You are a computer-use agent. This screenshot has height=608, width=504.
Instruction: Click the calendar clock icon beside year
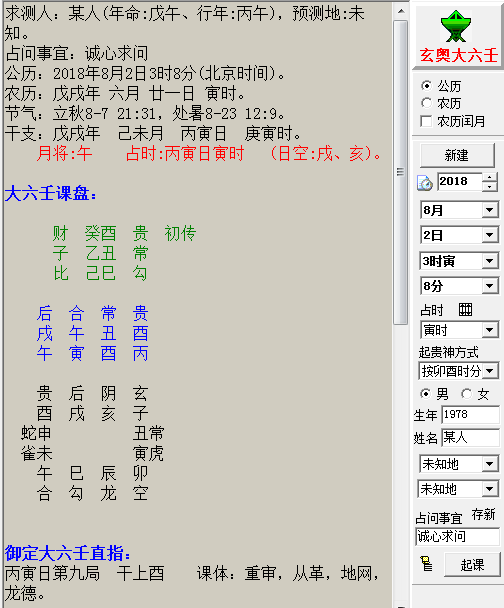(425, 183)
